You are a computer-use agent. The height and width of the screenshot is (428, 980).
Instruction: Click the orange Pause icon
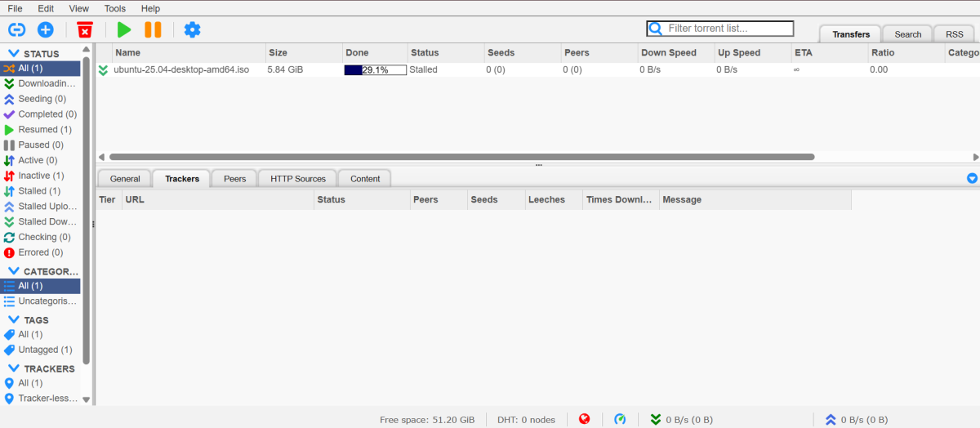click(153, 29)
